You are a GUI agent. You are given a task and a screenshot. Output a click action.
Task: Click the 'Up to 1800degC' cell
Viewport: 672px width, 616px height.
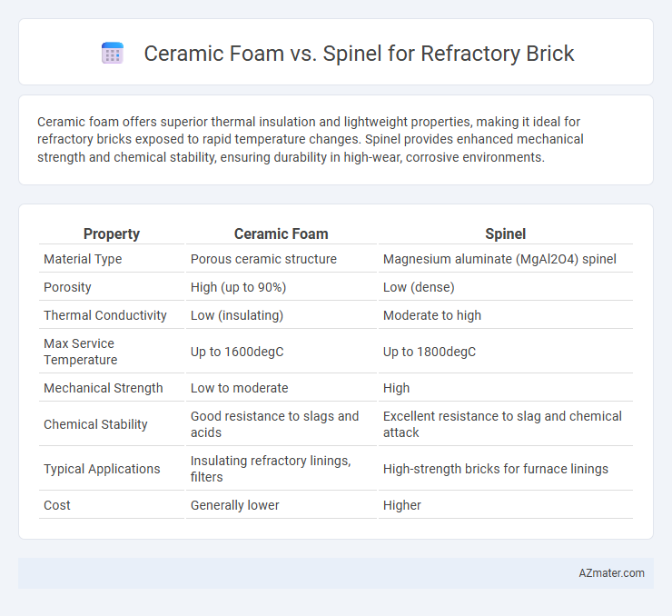430,352
